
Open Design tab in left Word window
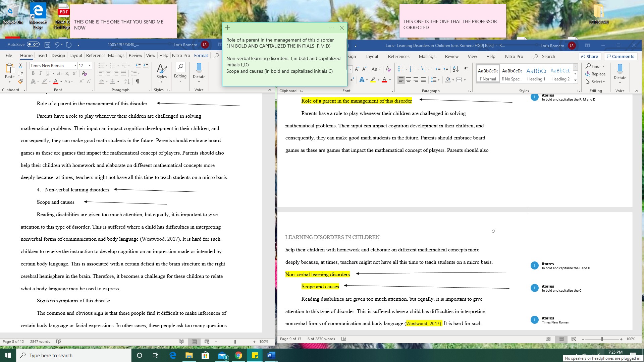click(x=58, y=56)
